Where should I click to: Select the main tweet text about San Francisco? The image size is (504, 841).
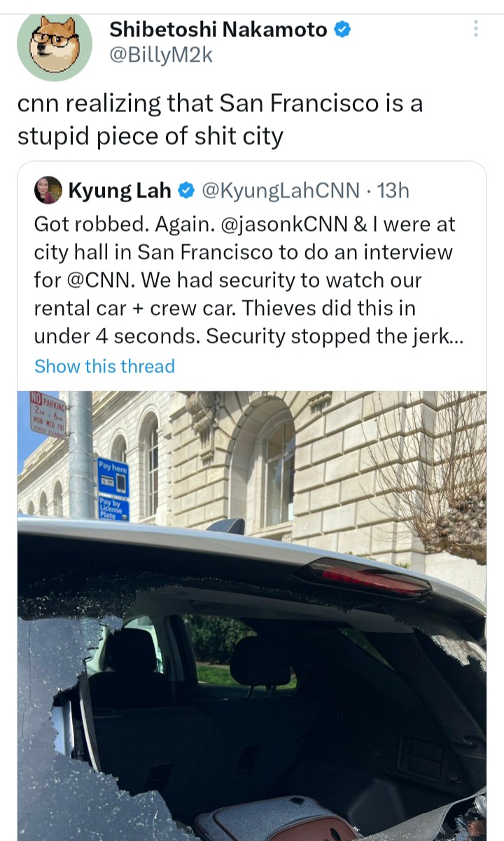(220, 120)
